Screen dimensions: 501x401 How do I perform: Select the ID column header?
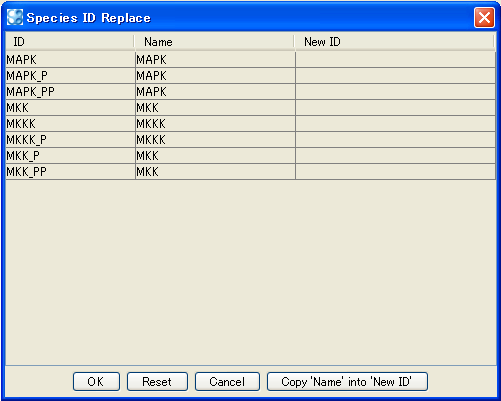click(70, 42)
